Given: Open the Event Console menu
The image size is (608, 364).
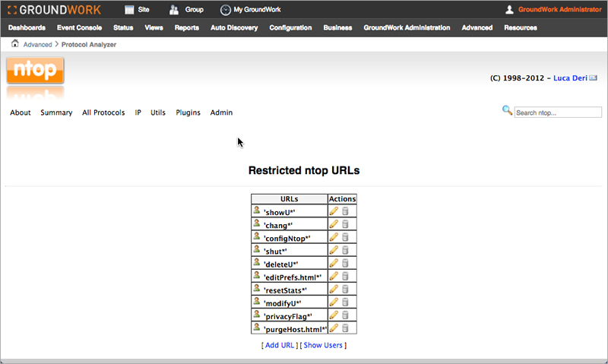Looking at the screenshot, I should (x=80, y=27).
